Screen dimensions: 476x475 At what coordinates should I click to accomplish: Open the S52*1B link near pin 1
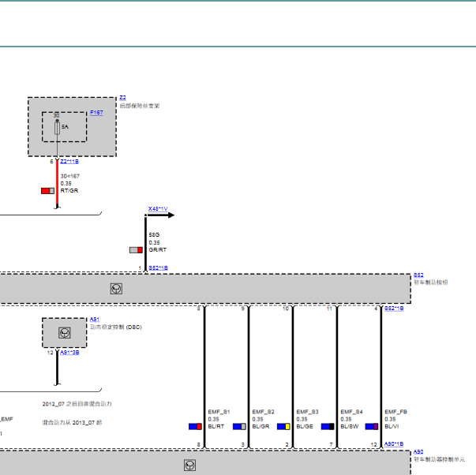[x=158, y=268]
